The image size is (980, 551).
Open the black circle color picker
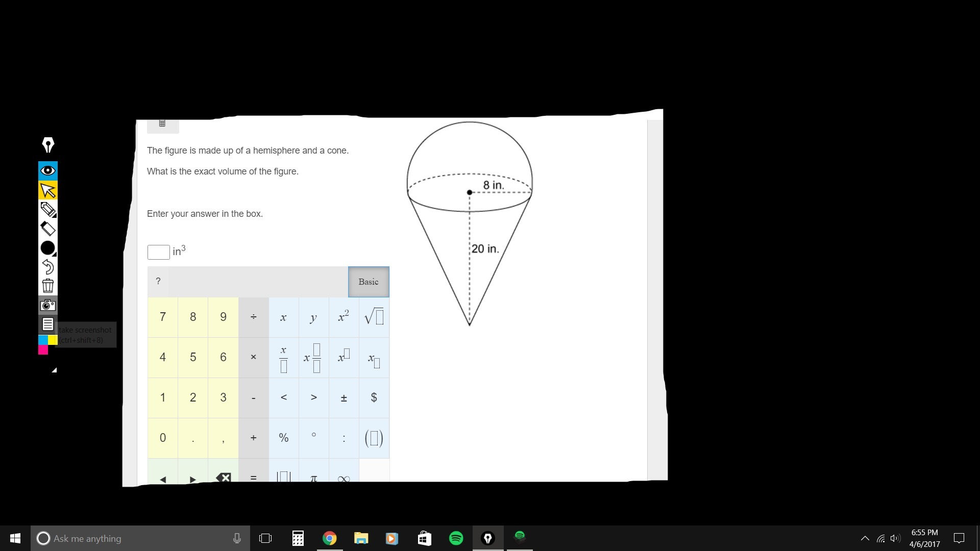pos(48,248)
